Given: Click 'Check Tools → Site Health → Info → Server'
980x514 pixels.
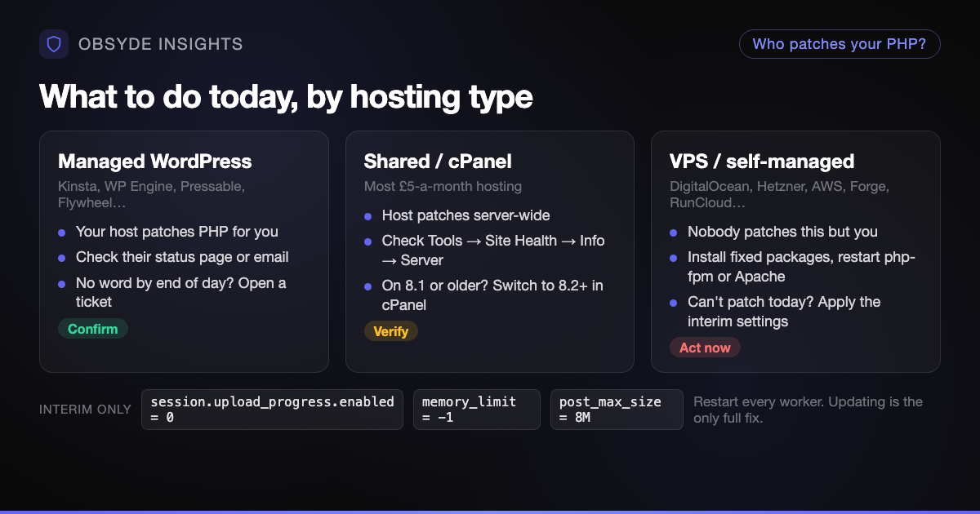Looking at the screenshot, I should [x=493, y=250].
